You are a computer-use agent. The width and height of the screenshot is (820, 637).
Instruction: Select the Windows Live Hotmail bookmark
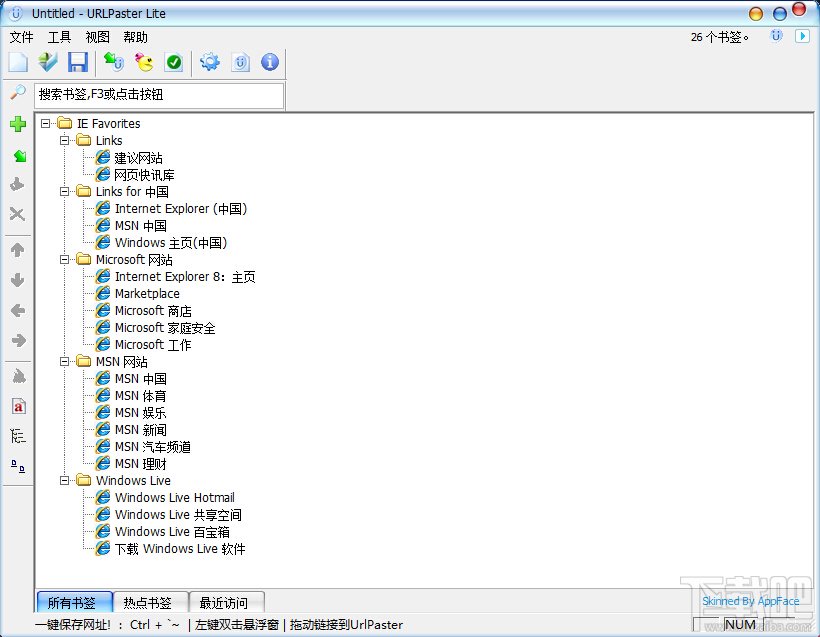pos(175,497)
